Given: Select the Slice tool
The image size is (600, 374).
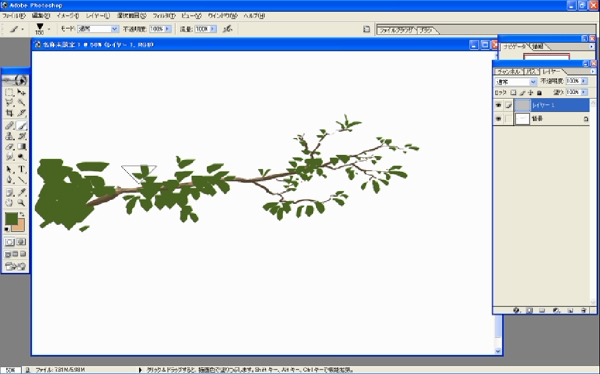Looking at the screenshot, I should point(21,113).
